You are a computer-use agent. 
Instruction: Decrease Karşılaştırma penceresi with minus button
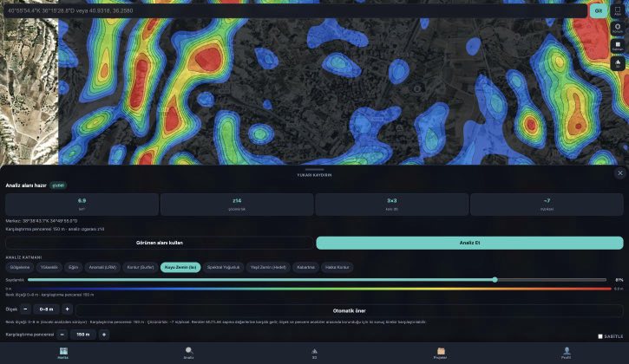tap(62, 335)
